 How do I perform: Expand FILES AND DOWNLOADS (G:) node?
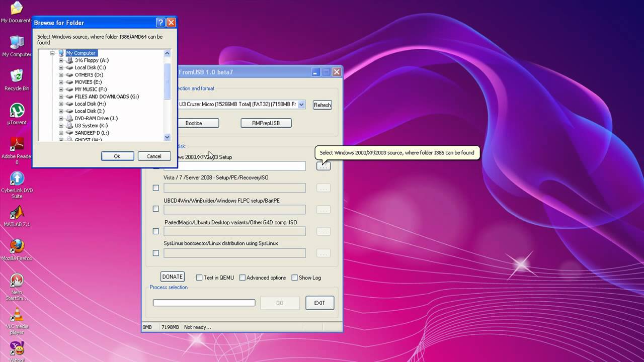point(61,97)
